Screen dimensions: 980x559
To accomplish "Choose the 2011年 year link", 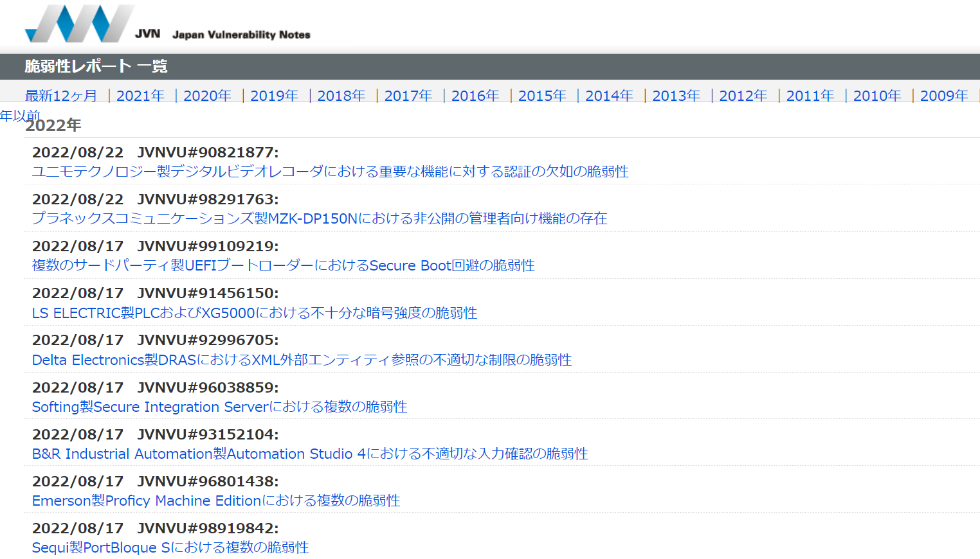I will coord(810,96).
